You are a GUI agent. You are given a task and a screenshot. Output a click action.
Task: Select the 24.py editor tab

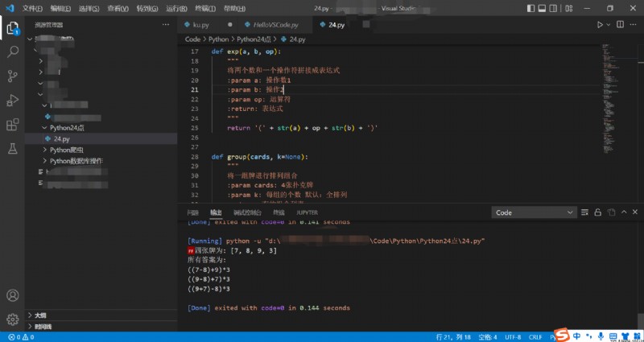pos(336,25)
